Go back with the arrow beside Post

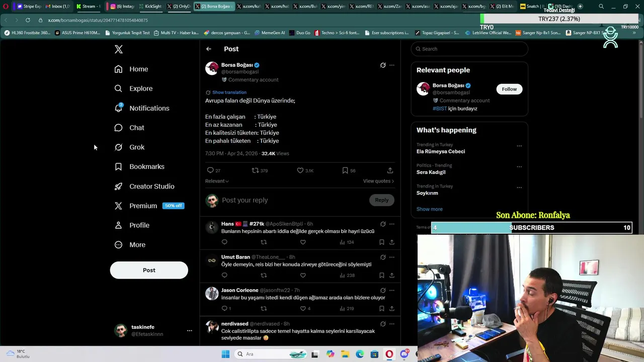coord(209,49)
